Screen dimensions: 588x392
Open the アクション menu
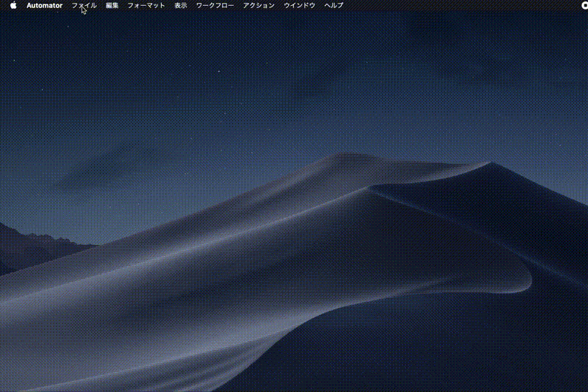tap(259, 5)
